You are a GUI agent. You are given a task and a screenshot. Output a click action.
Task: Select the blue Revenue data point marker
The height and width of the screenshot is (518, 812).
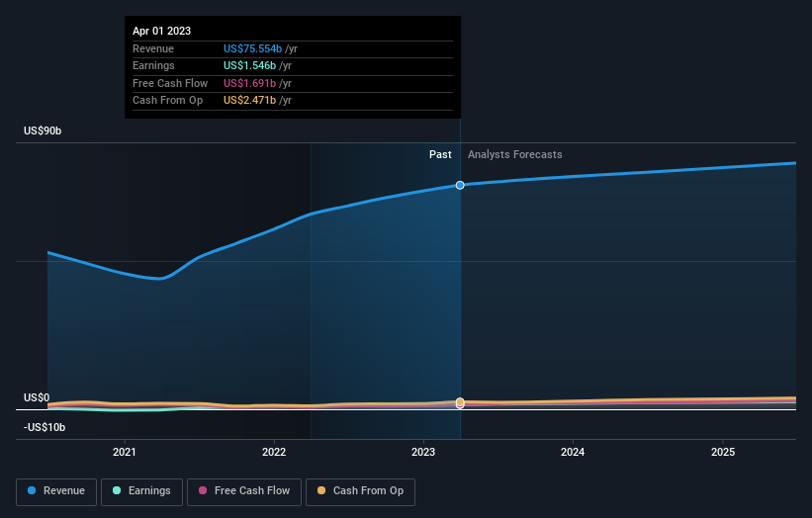(460, 185)
